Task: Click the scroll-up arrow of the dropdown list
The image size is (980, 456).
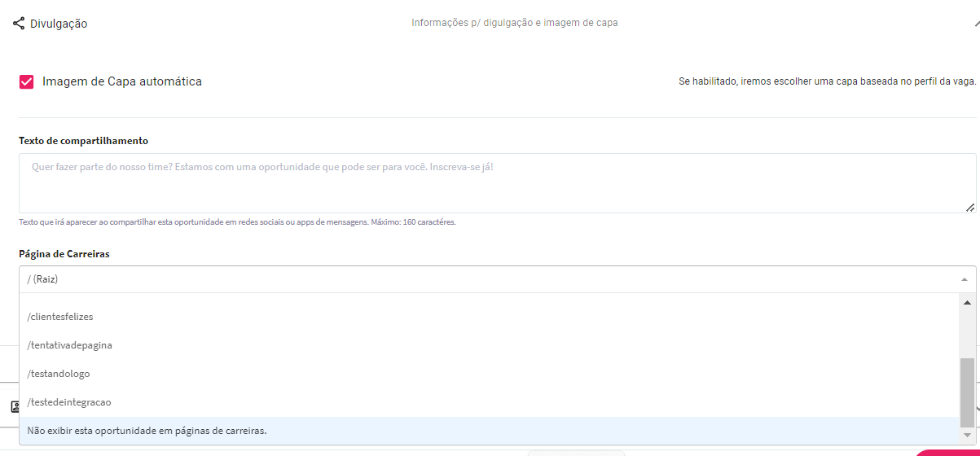Action: click(x=968, y=302)
